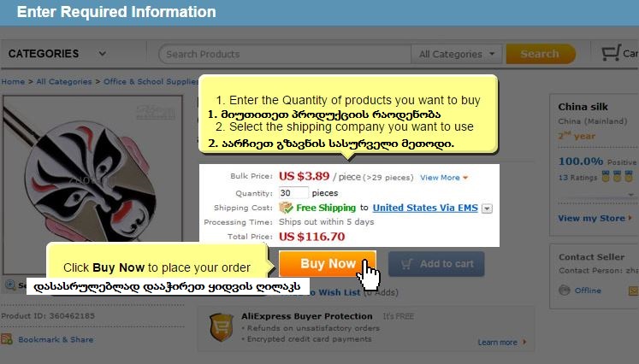Click the Offline status icon

coord(565,291)
